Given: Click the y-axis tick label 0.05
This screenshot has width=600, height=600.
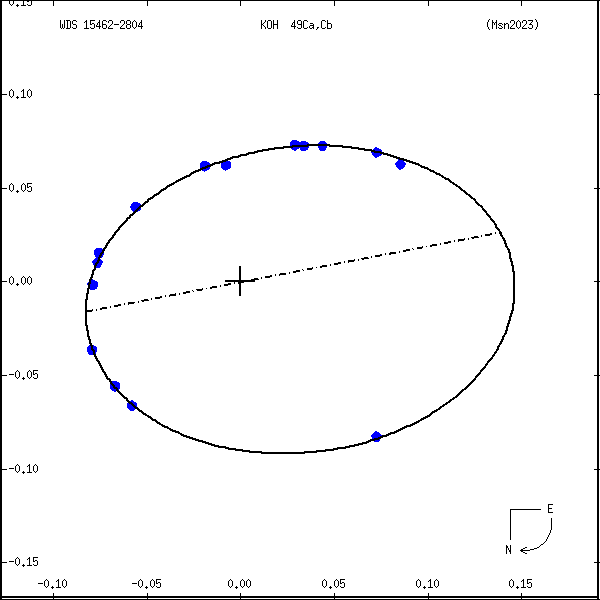Looking at the screenshot, I should tap(20, 188).
